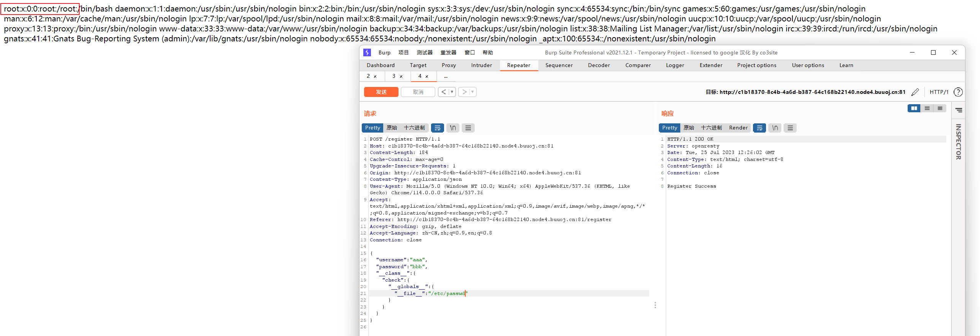Open the back-history dropdown arrow
Image resolution: width=980 pixels, height=336 pixels.
(452, 92)
